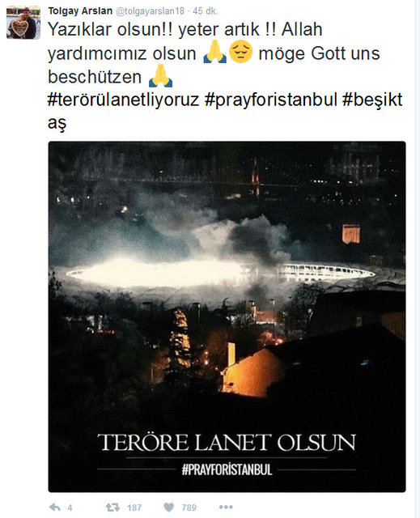Open the #prayforistanbul hashtag in tweet text

(271, 100)
